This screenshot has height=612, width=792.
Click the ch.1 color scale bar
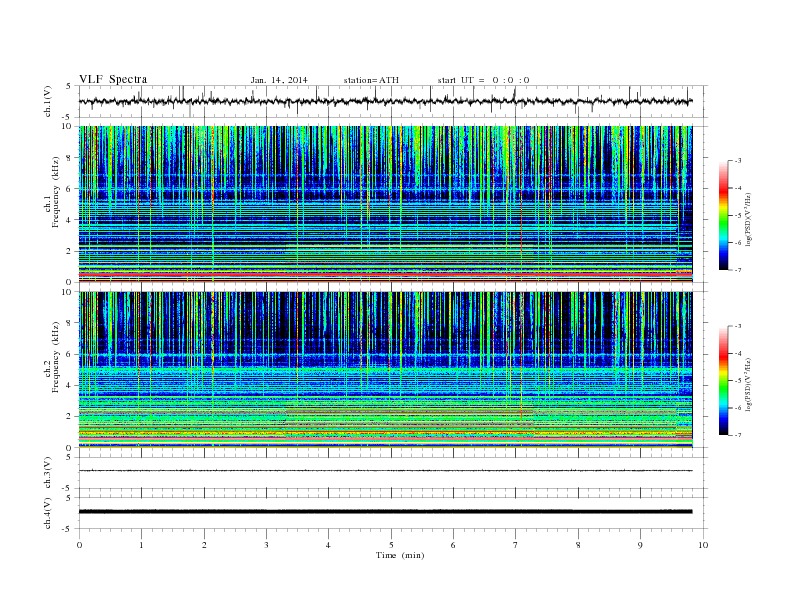pyautogui.click(x=724, y=215)
